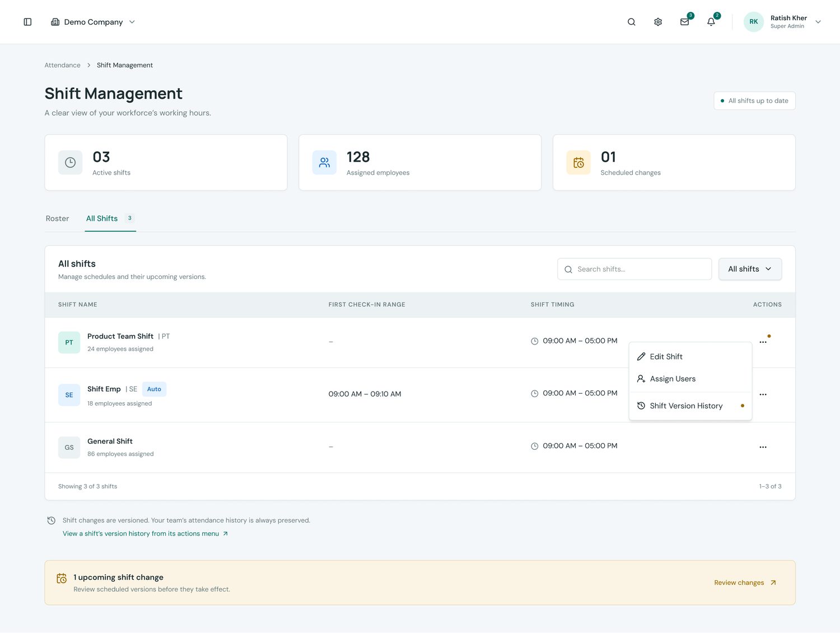
Task: Click the GS shift avatar badge
Action: 69,448
